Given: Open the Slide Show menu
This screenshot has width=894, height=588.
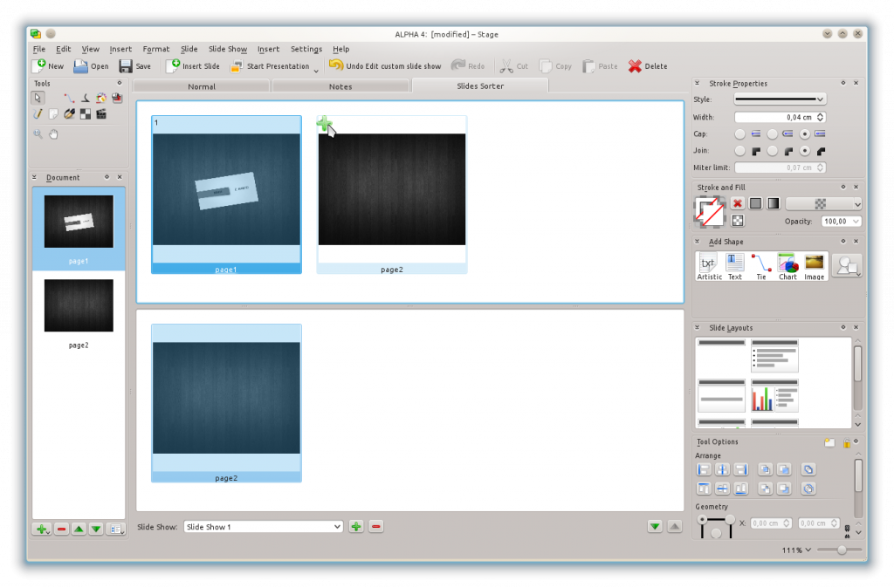Looking at the screenshot, I should [228, 49].
